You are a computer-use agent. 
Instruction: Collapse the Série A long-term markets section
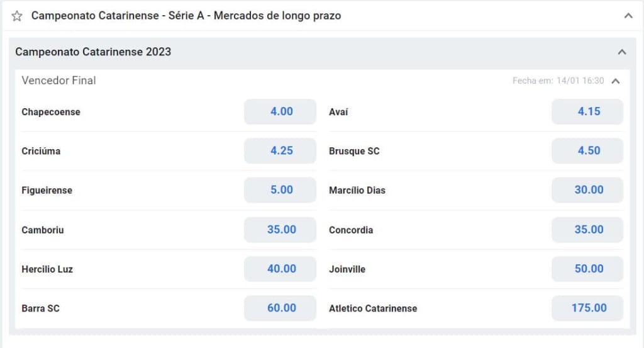(x=628, y=16)
